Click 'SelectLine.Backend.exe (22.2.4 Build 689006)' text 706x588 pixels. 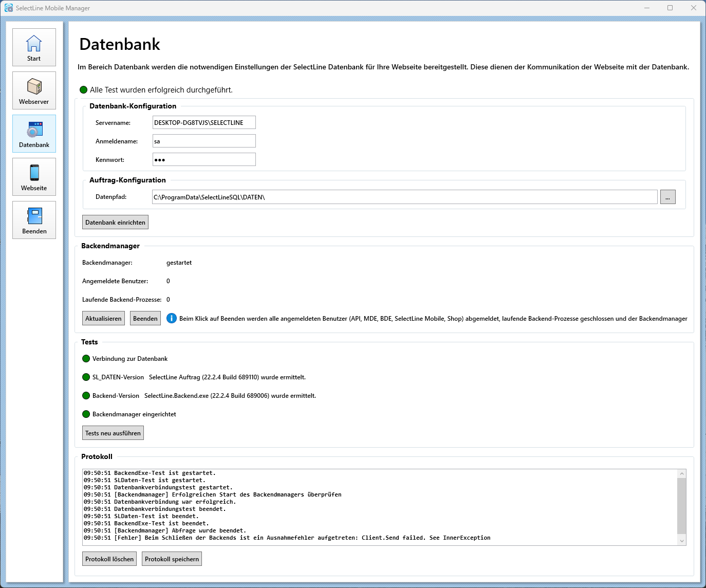coord(207,396)
